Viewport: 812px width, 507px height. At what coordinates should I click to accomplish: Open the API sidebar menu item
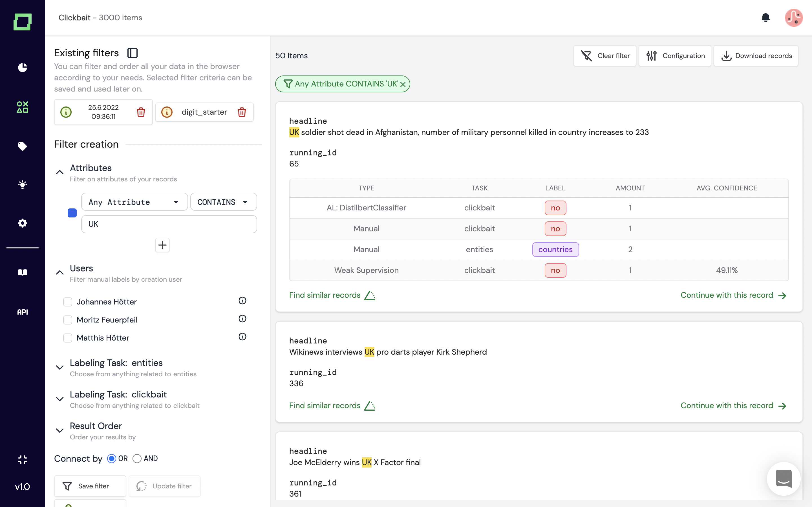coord(23,312)
